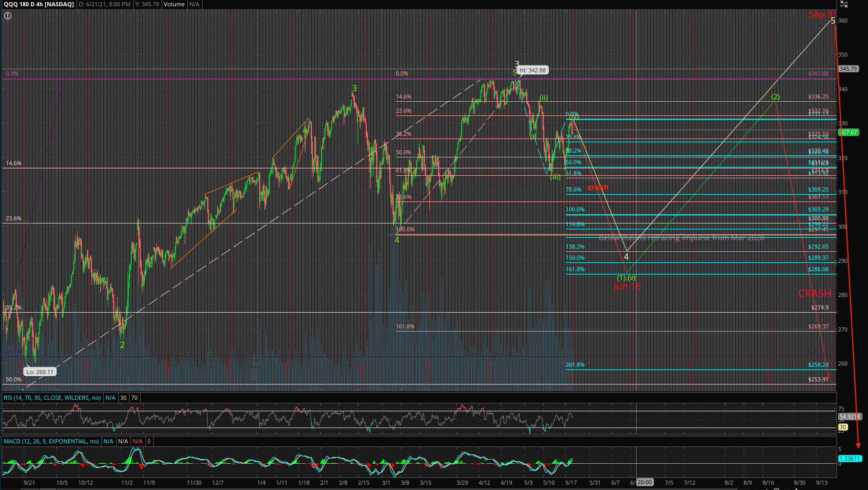This screenshot has width=868, height=490.
Task: Click the MACD study title label
Action: [x=51, y=441]
